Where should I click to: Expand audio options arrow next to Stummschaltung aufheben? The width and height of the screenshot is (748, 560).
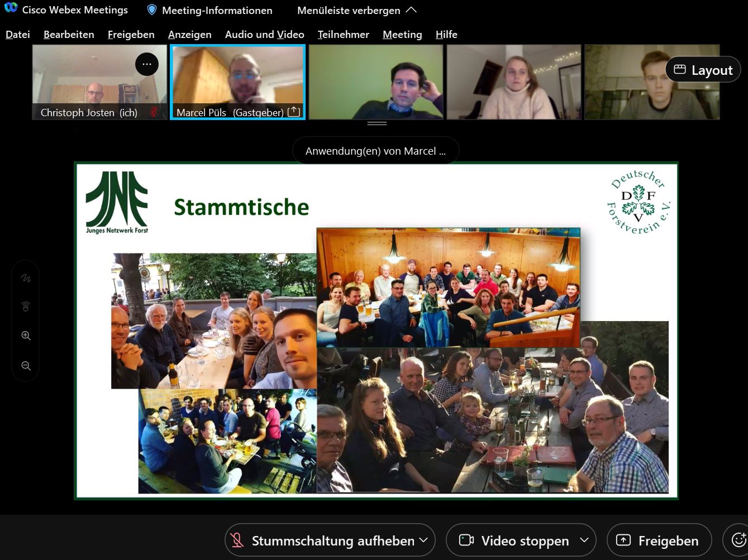423,540
